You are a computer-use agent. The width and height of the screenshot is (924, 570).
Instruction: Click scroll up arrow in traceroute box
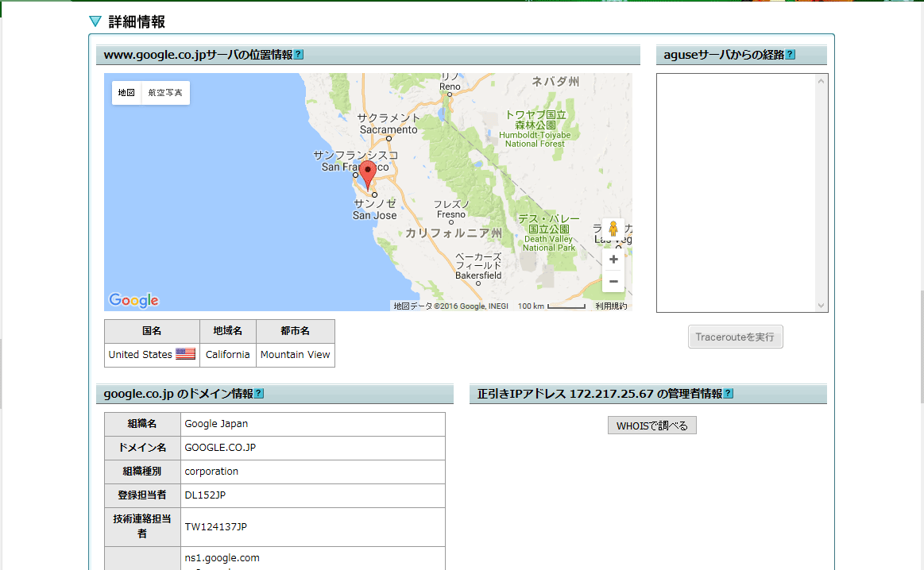pyautogui.click(x=821, y=81)
